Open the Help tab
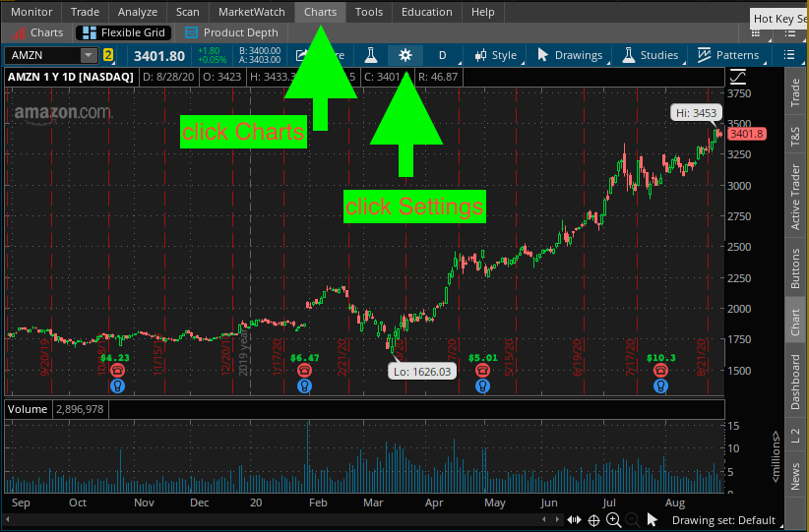The height and width of the screenshot is (532, 809). 482,12
